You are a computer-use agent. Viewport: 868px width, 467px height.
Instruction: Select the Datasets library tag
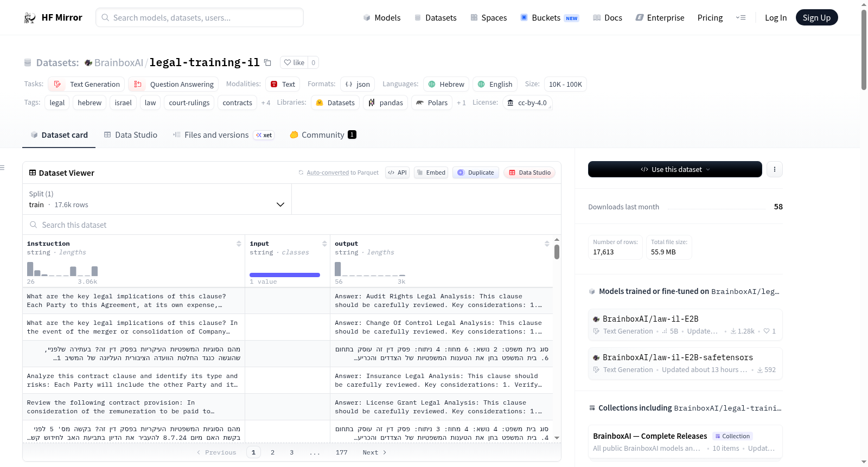tap(335, 103)
